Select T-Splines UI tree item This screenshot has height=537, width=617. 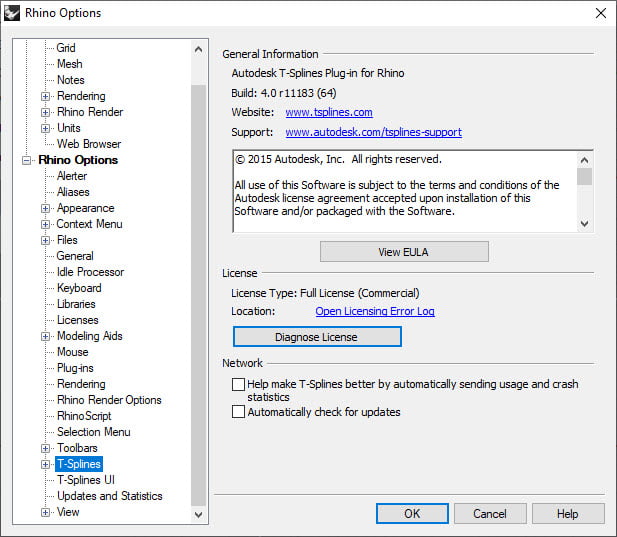click(86, 480)
